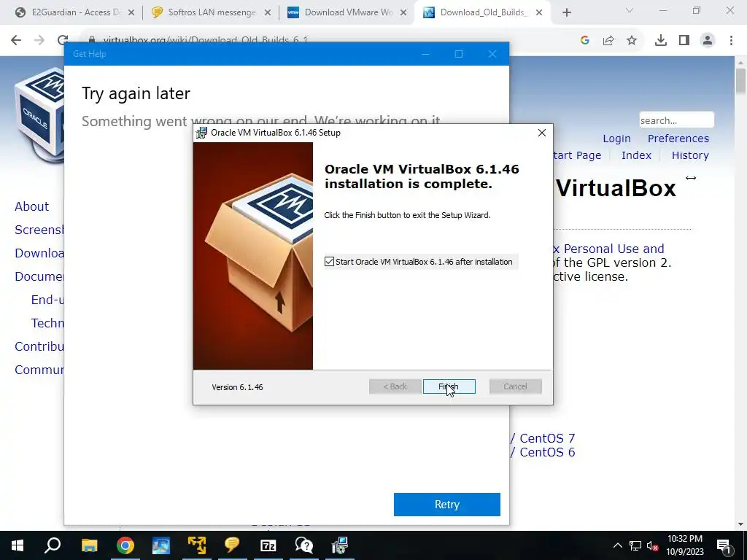
Task: Click the VirtualBox logo on webpage
Action: point(39,114)
